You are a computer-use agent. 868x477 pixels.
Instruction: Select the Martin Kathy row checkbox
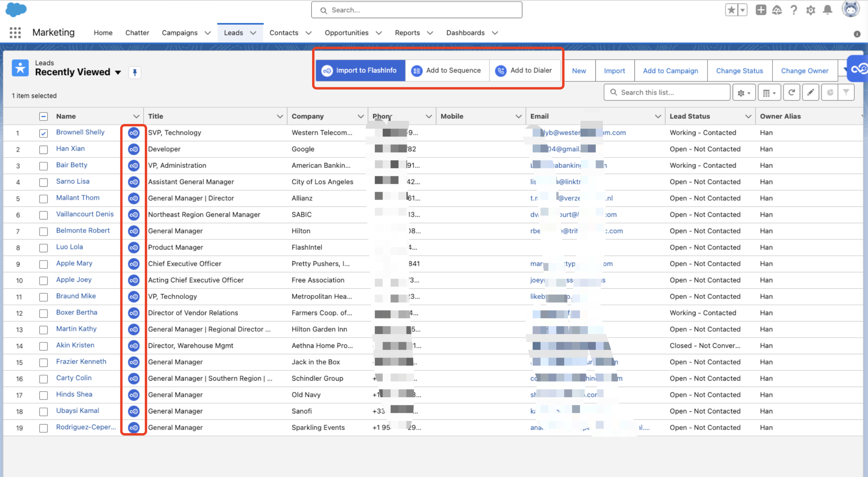43,330
